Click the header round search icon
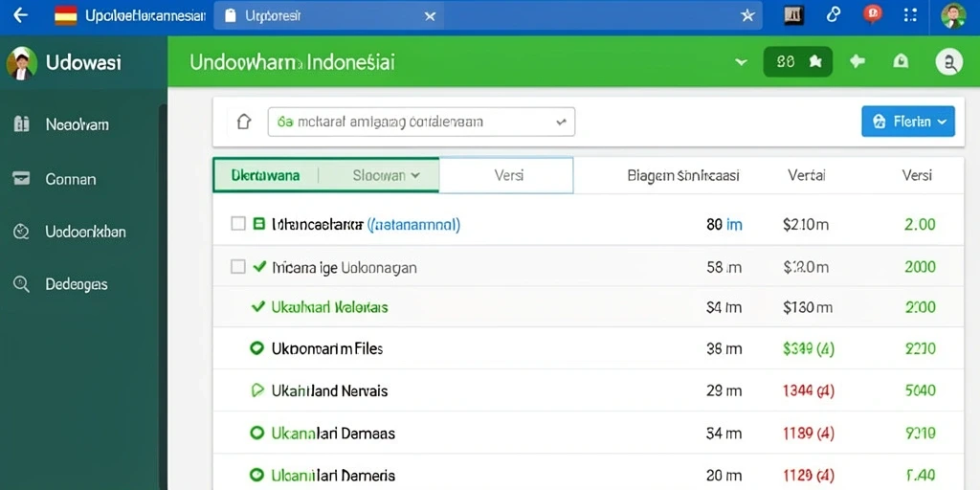The width and height of the screenshot is (980, 490). pos(948,61)
